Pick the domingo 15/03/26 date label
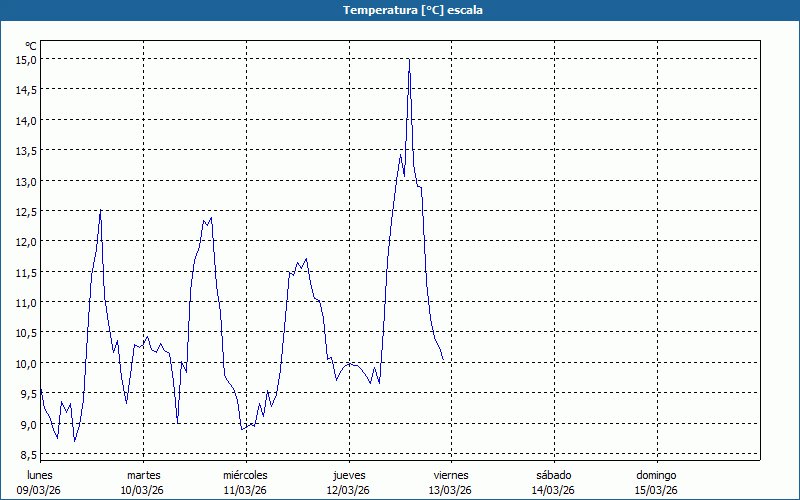This screenshot has height=500, width=800. [x=656, y=483]
